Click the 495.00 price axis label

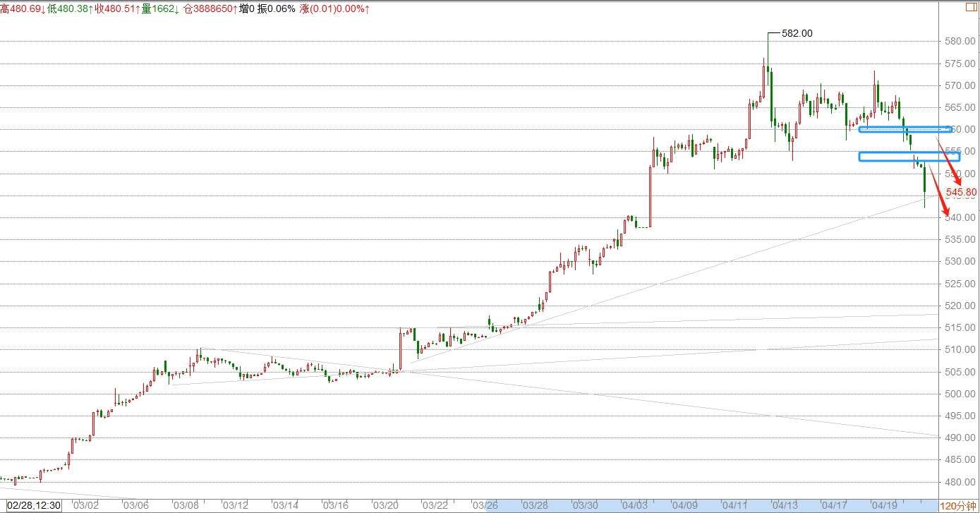pyautogui.click(x=961, y=416)
